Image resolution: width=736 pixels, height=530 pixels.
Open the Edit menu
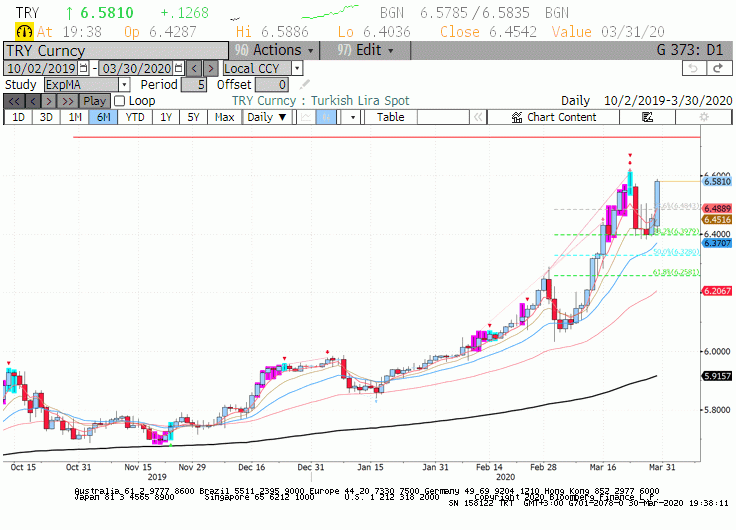coord(365,50)
